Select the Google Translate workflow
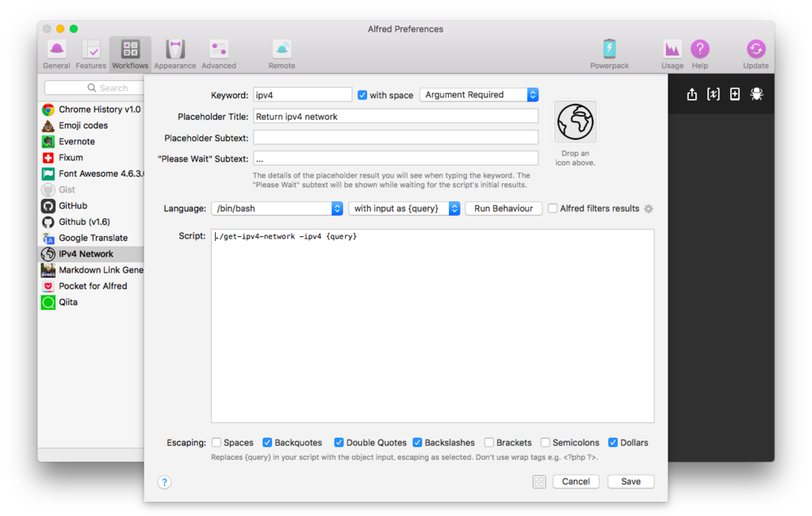 [x=91, y=238]
